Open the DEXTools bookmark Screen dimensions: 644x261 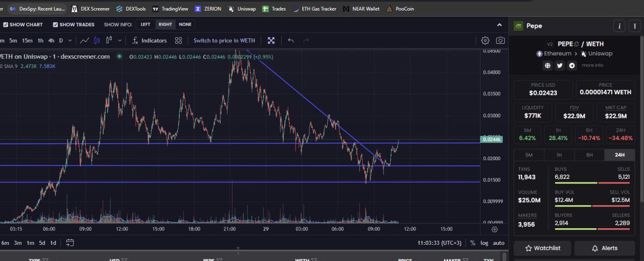[x=130, y=9]
